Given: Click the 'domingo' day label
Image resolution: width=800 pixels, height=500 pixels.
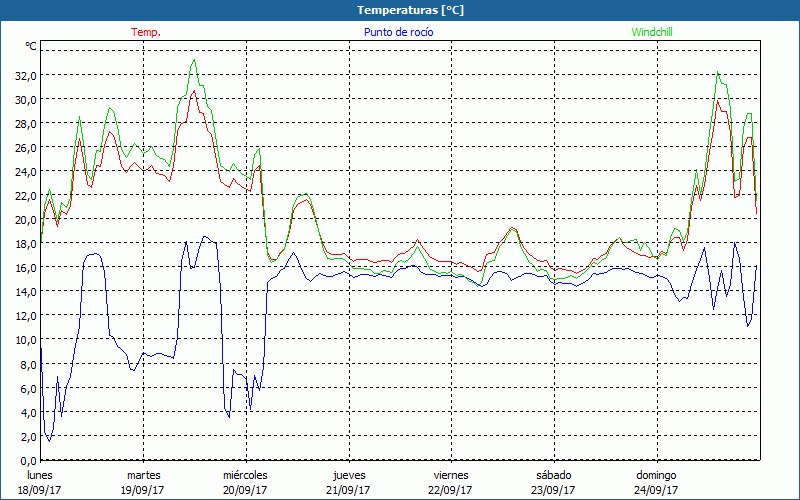Looking at the screenshot, I should point(657,474).
